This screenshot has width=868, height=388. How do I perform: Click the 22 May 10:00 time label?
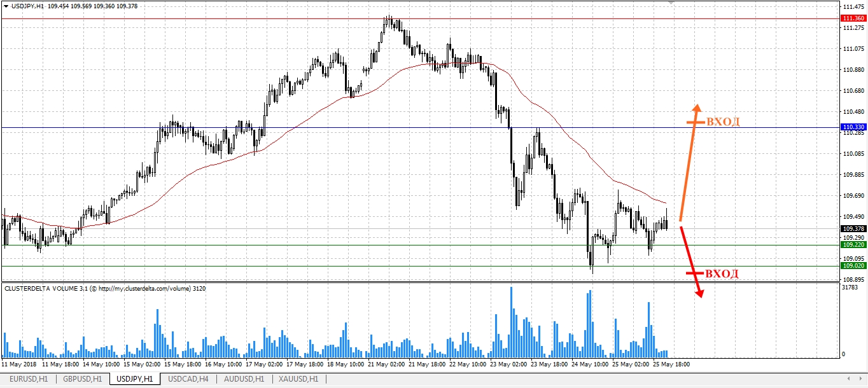pyautogui.click(x=468, y=365)
